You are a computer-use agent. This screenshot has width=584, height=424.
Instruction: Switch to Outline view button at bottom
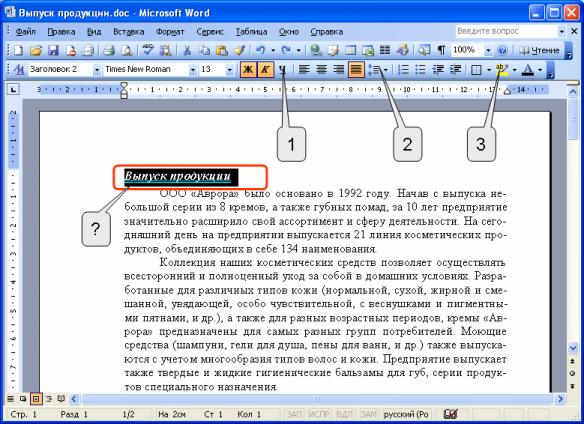pyautogui.click(x=48, y=399)
